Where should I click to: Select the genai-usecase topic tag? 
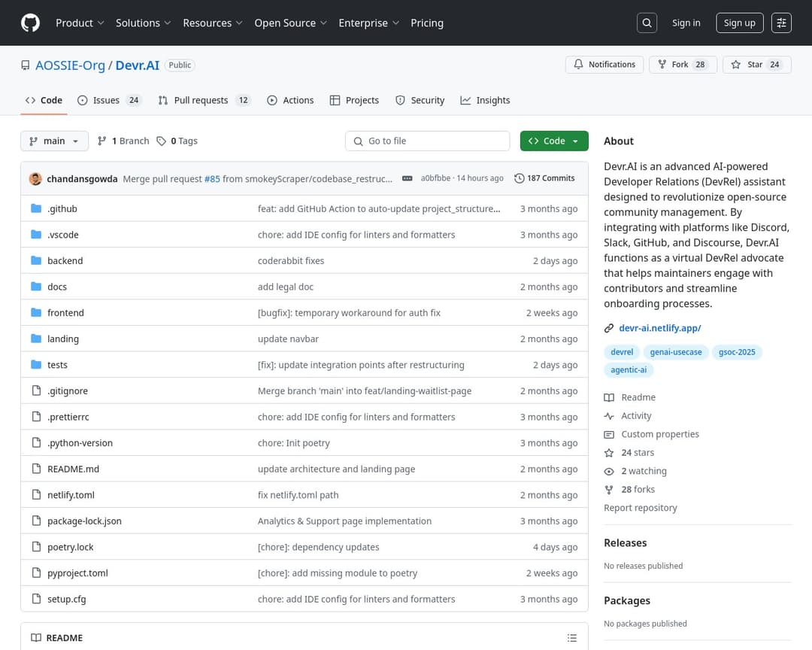[676, 352]
